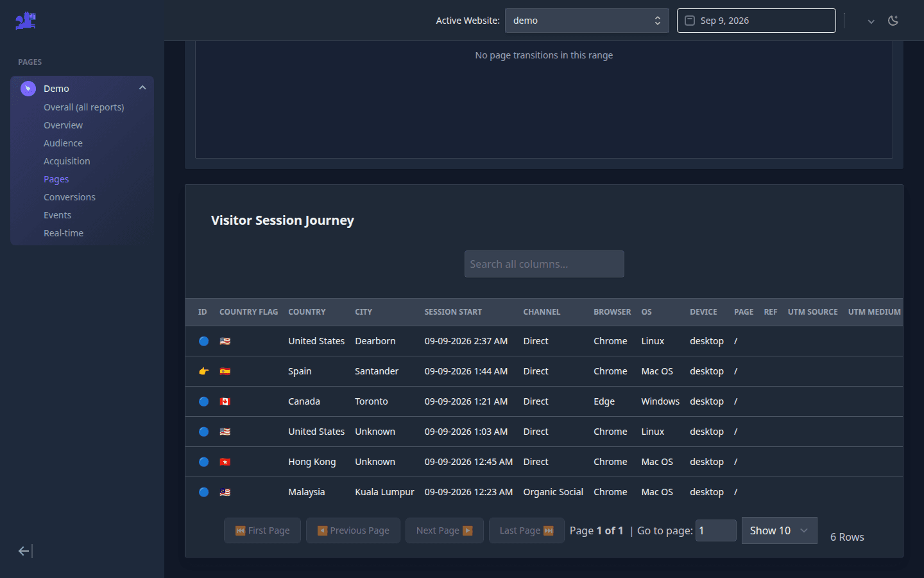Click the Next Page button
This screenshot has width=924, height=578.
[x=444, y=530]
